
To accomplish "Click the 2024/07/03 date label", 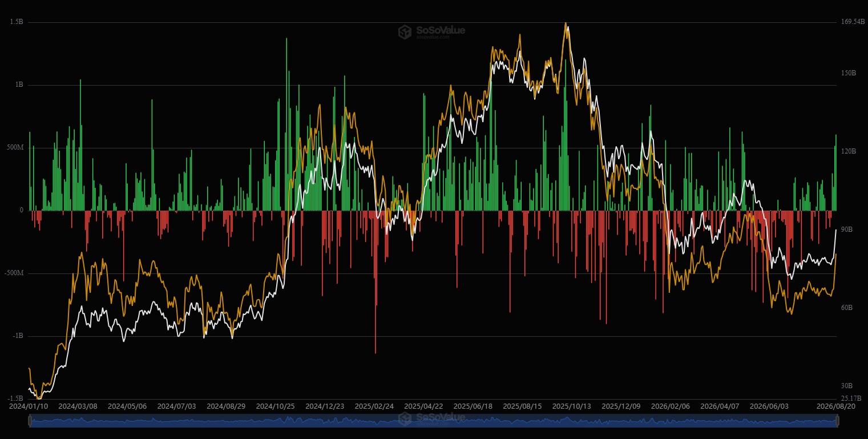I will click(x=177, y=406).
